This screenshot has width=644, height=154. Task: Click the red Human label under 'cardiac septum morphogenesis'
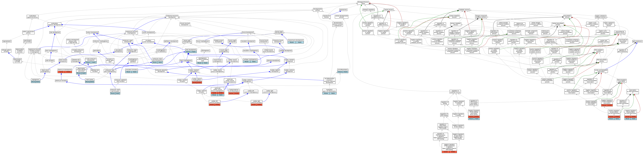pos(194,82)
